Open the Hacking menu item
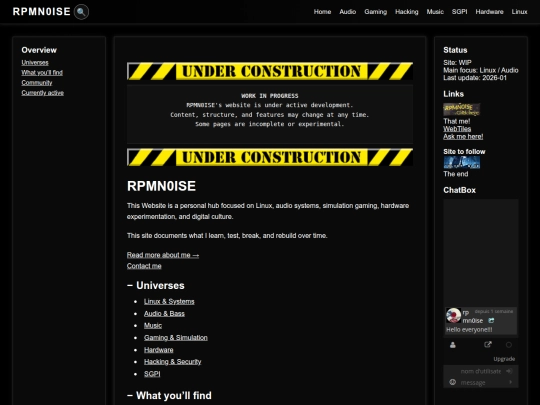 pyautogui.click(x=407, y=12)
